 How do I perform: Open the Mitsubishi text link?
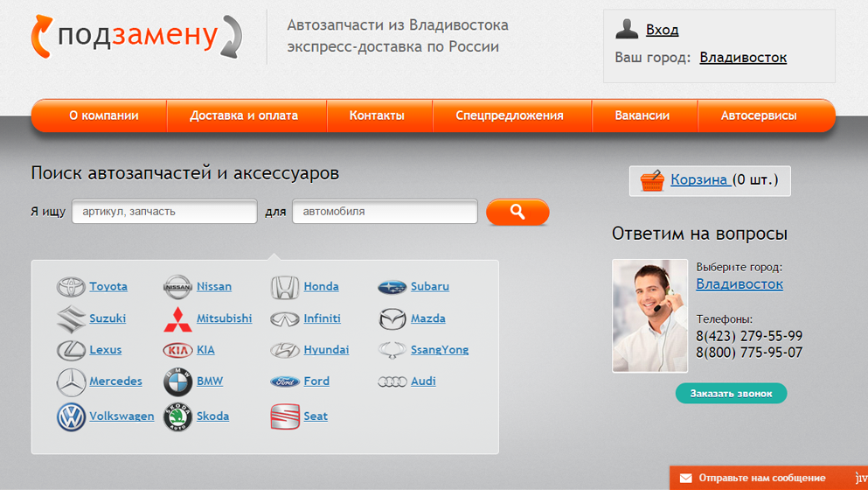click(224, 318)
